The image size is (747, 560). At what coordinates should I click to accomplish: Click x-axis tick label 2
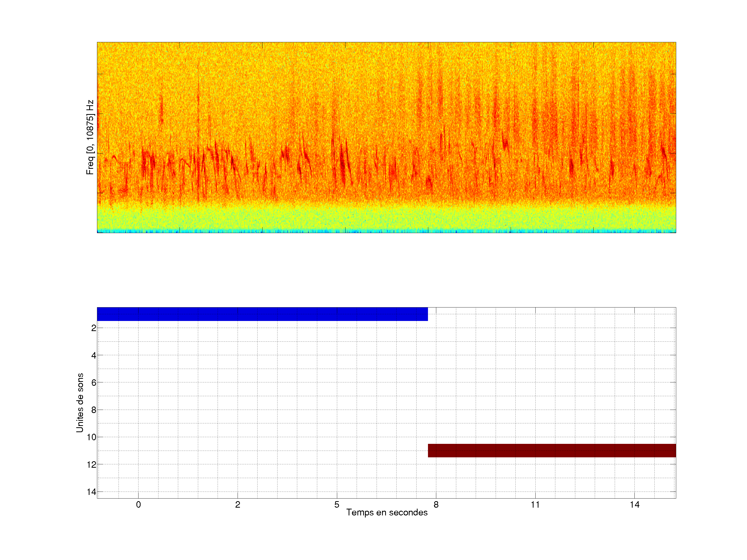click(x=237, y=505)
